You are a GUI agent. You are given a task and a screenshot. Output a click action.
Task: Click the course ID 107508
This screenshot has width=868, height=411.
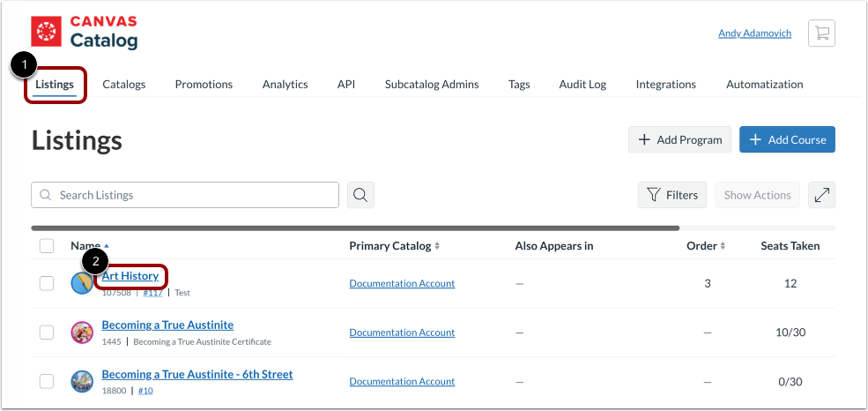coord(116,293)
